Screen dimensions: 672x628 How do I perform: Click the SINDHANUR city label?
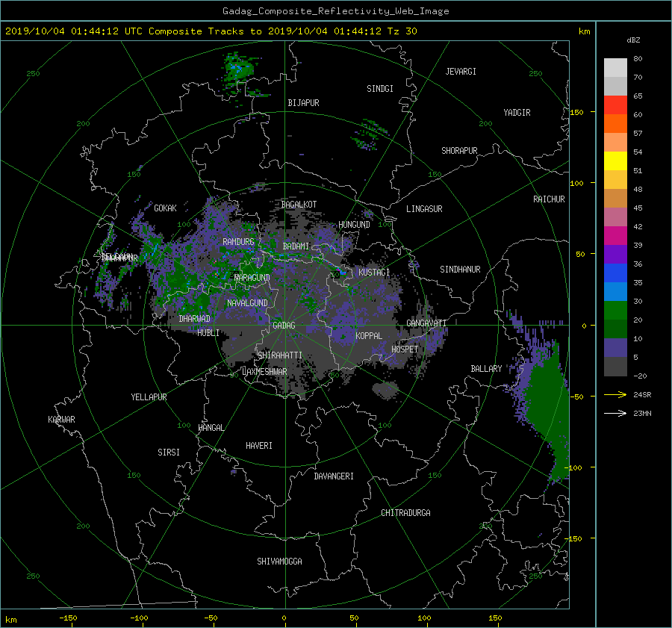pyautogui.click(x=460, y=270)
